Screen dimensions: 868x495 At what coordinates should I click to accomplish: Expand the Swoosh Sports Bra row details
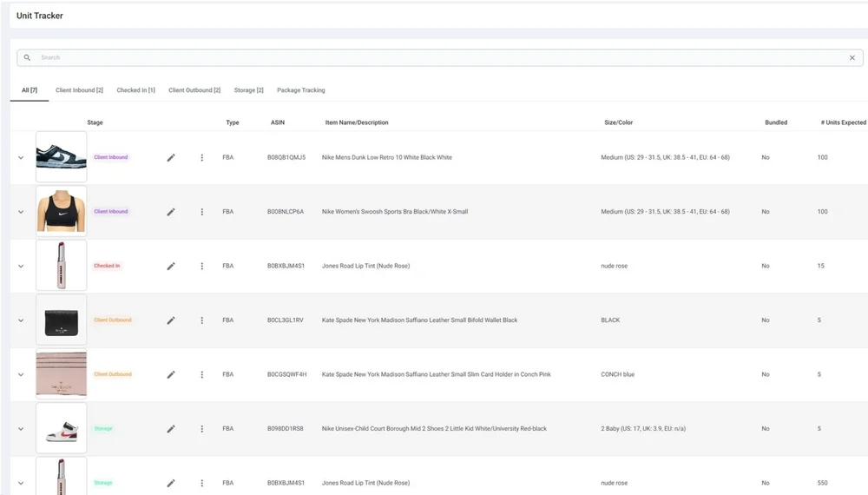click(x=21, y=212)
